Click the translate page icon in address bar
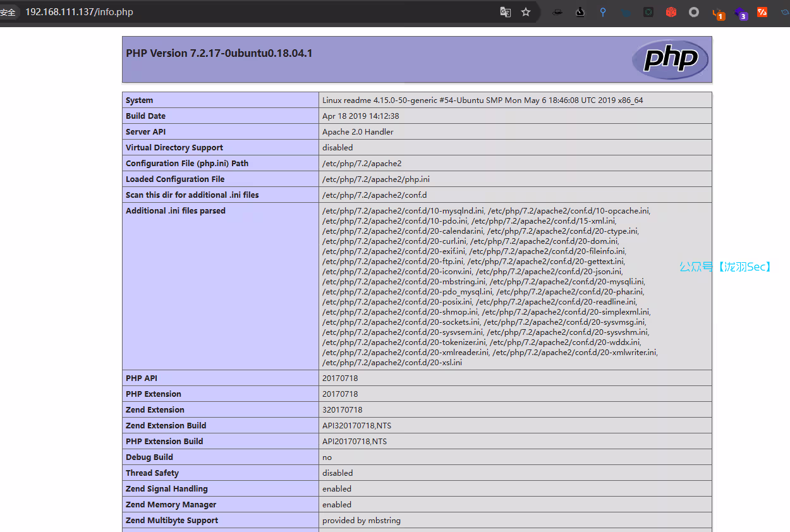This screenshot has width=790, height=532. pos(505,12)
